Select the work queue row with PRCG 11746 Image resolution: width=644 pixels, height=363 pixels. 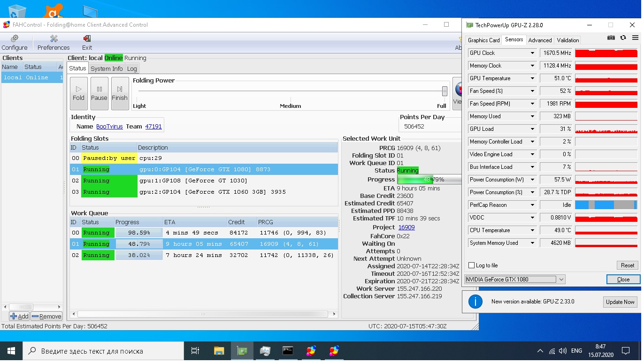coord(204,233)
